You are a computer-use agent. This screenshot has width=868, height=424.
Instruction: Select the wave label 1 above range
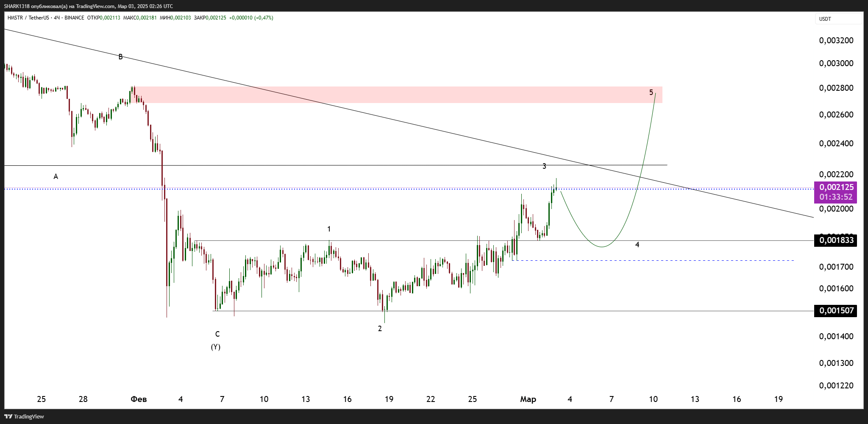pos(329,229)
